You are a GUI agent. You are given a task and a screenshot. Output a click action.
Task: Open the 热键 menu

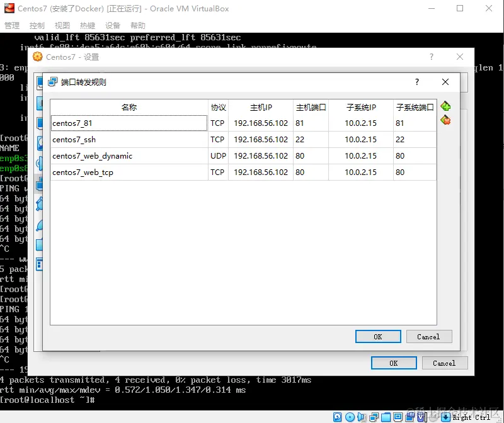tap(88, 25)
